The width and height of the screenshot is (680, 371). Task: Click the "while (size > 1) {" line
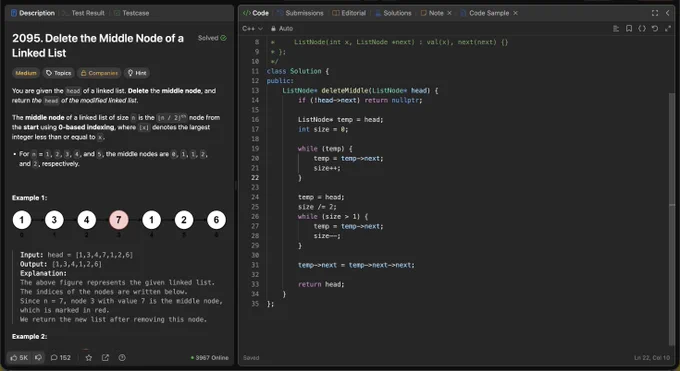[x=333, y=217]
